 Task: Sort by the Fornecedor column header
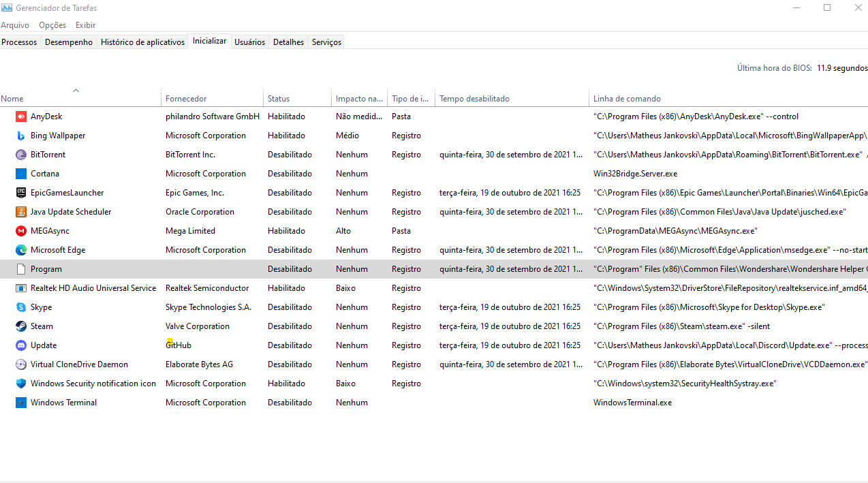pos(212,98)
